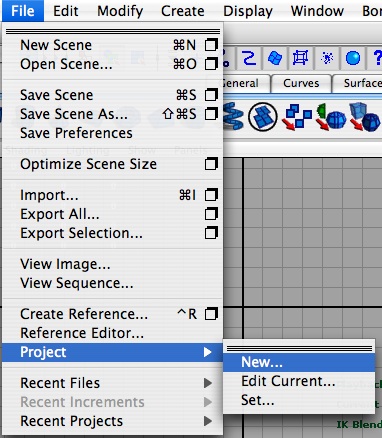The height and width of the screenshot is (438, 382).
Task: Open the Display menu
Action: [x=248, y=11]
